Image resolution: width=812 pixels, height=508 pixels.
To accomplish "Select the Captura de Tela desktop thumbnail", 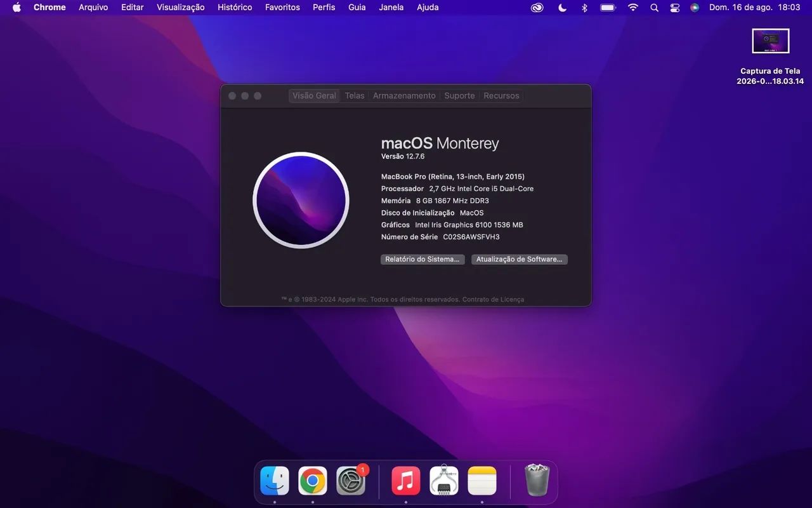I will pos(771,41).
